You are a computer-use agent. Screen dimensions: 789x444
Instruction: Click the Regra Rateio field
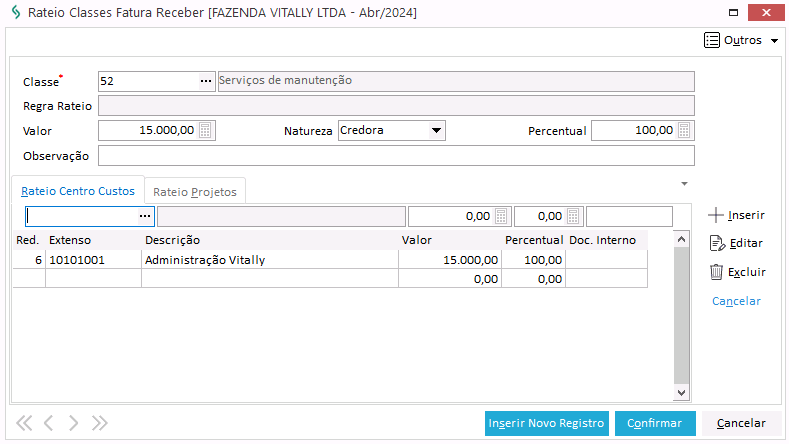coord(396,106)
